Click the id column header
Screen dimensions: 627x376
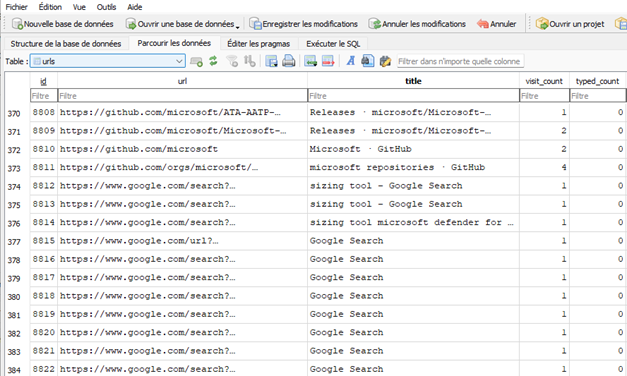coord(44,81)
